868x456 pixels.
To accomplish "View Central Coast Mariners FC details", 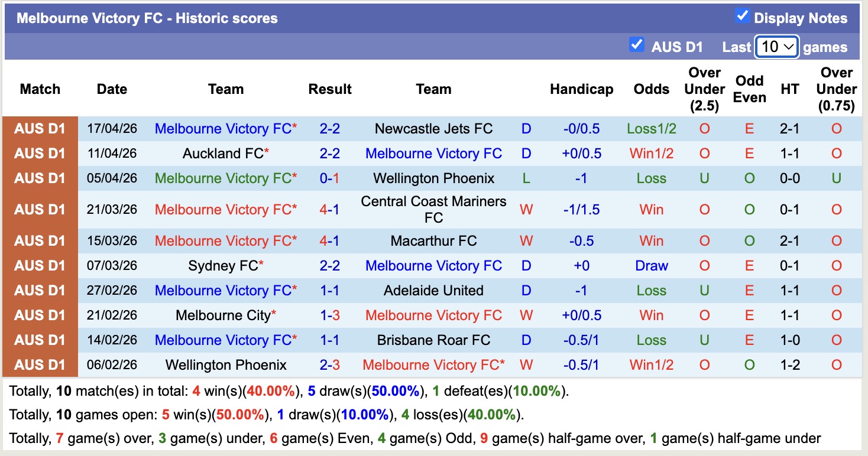I will tap(433, 209).
